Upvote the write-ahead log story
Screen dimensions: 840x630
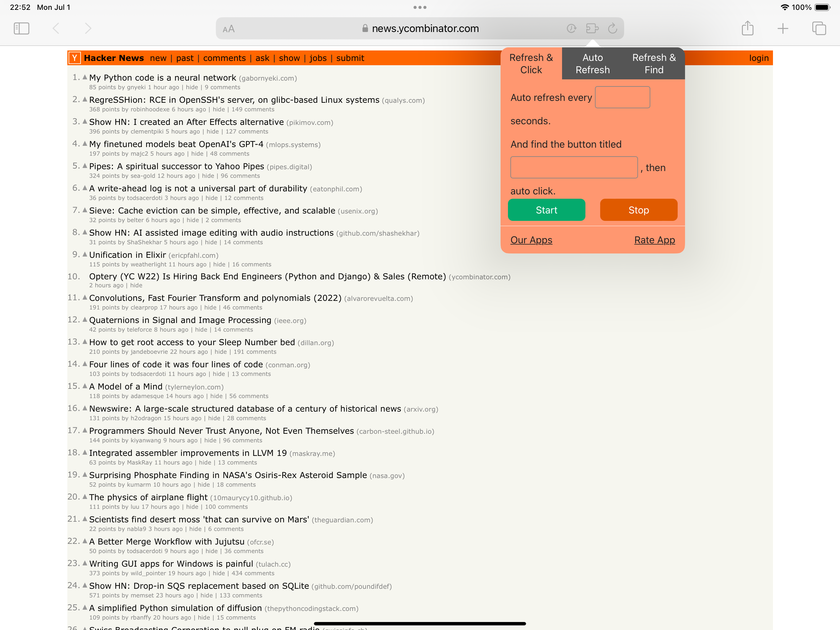pyautogui.click(x=85, y=188)
